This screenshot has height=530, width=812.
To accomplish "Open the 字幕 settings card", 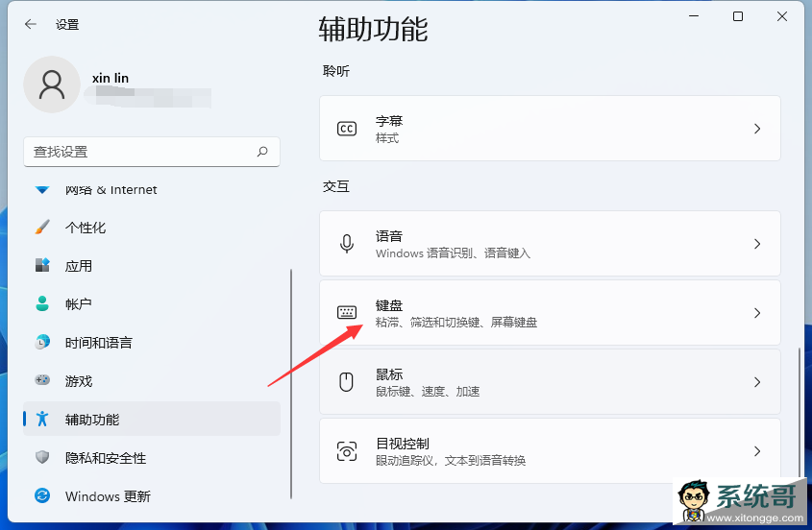I will tap(550, 129).
